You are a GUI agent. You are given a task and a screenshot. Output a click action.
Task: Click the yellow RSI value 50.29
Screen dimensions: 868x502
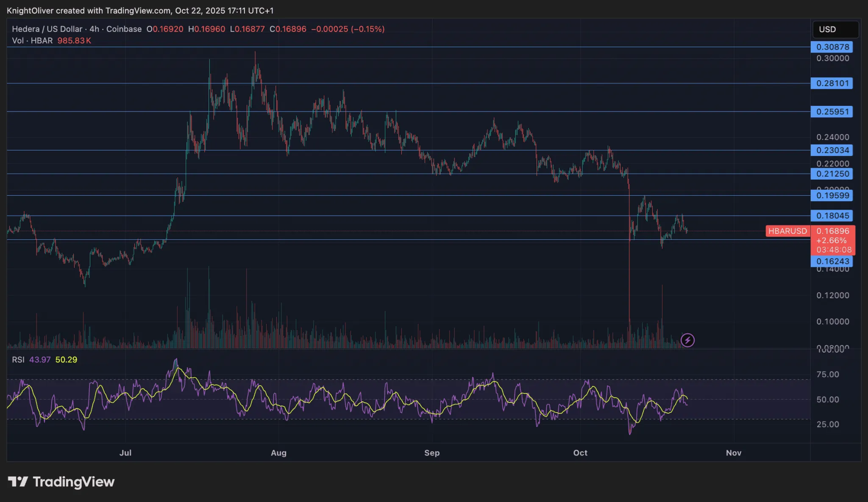66,360
